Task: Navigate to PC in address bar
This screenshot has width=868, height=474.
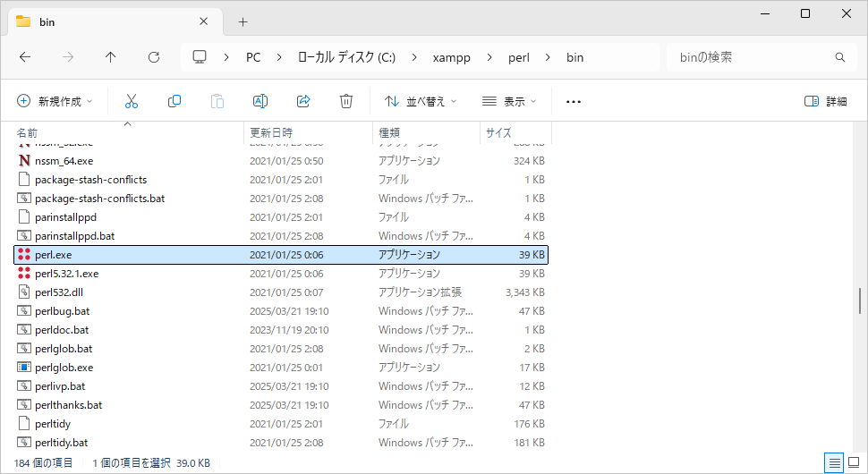Action: (x=253, y=57)
